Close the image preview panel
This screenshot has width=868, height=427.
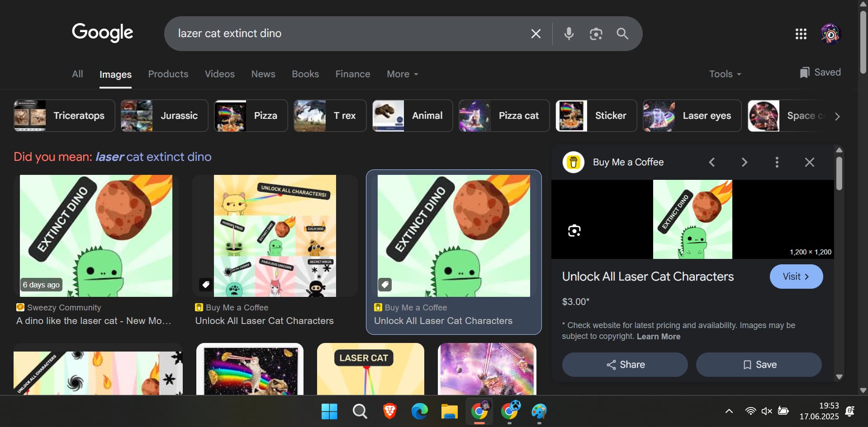[809, 162]
